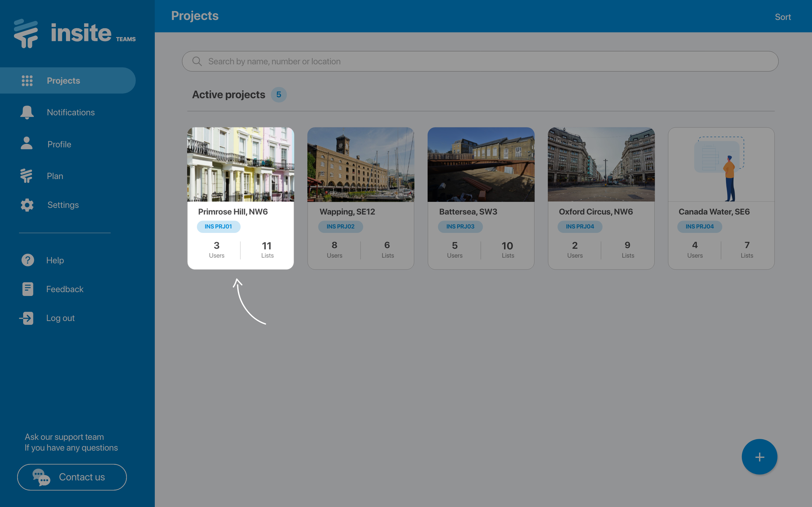Open the Primrose Hill, NW6 project card

[240, 198]
